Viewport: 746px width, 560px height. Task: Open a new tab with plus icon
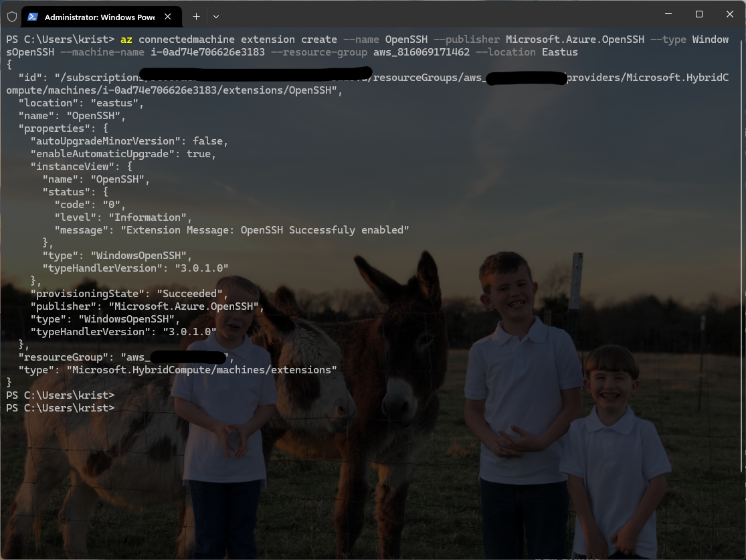click(196, 16)
